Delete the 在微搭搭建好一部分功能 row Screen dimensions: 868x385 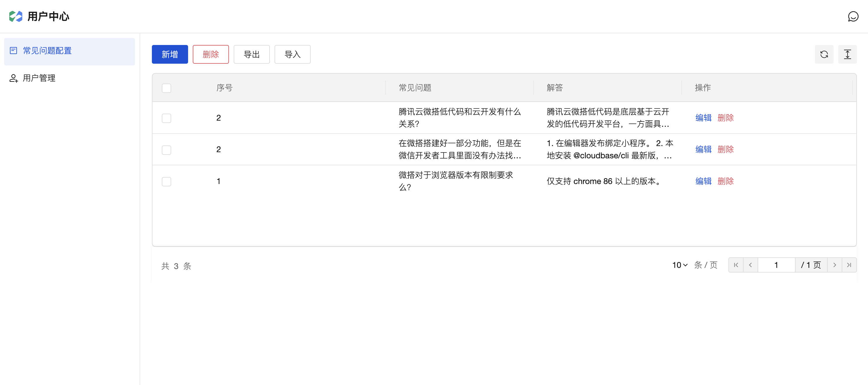pos(725,149)
